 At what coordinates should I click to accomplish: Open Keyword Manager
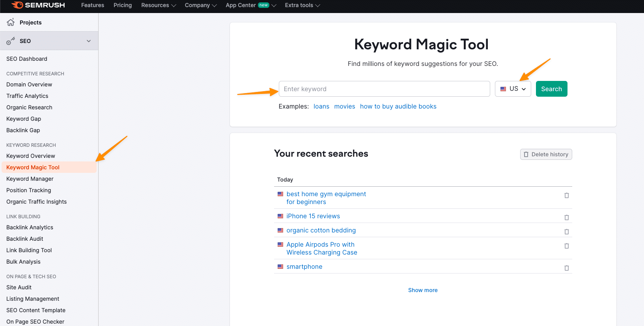[x=30, y=179]
